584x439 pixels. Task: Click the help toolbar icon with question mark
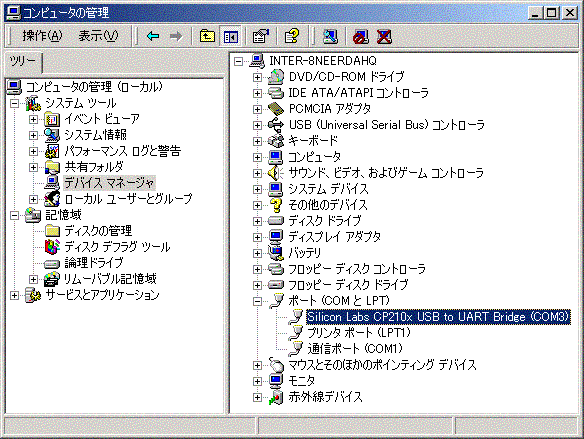coord(292,36)
